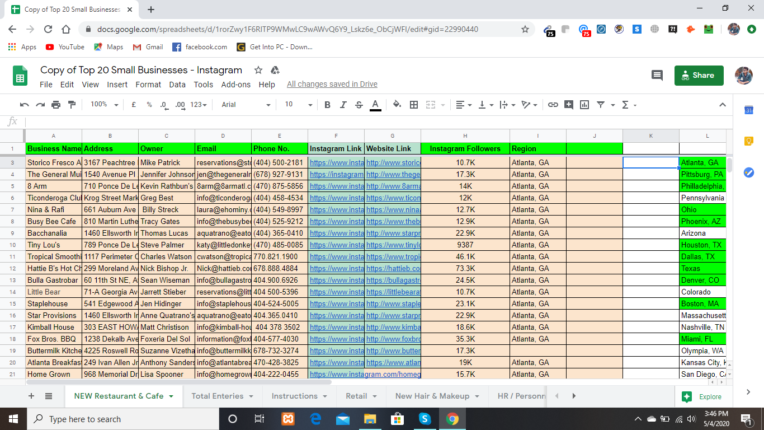The height and width of the screenshot is (430, 764).
Task: Click the increase decimal places button
Action: pyautogui.click(x=180, y=105)
